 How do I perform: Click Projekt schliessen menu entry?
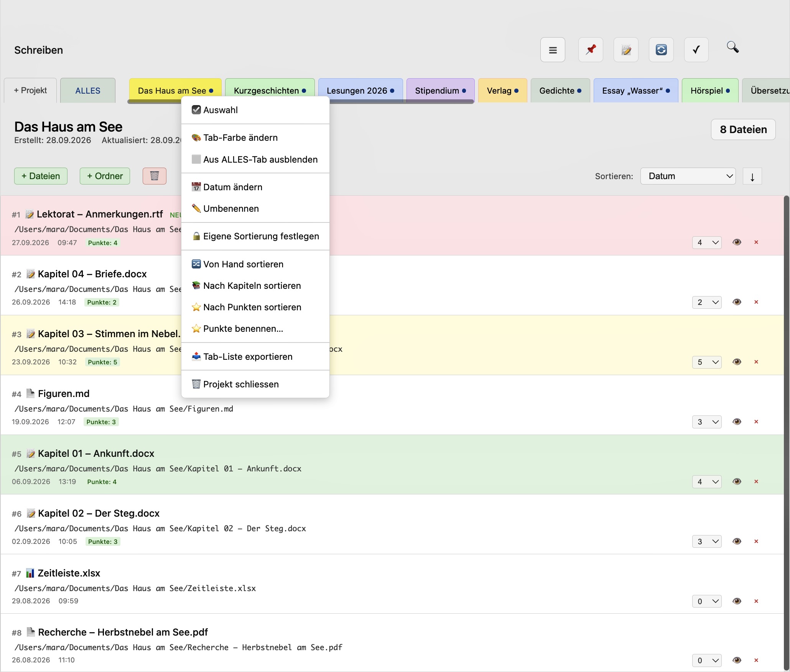(255, 384)
